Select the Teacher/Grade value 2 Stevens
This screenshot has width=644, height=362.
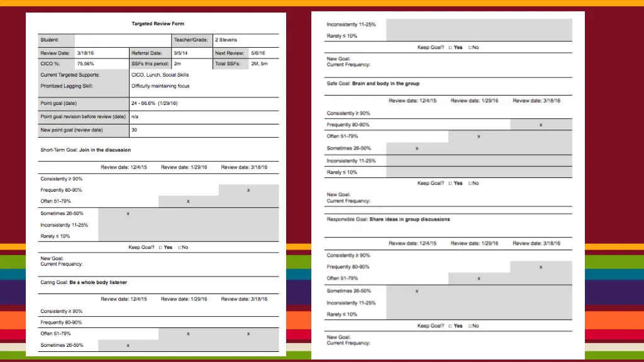click(x=226, y=40)
